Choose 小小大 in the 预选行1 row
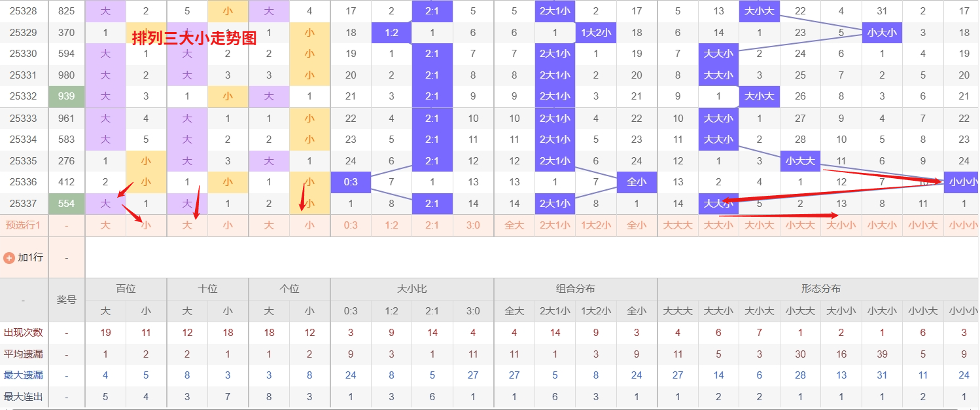This screenshot has width=980, height=410. (923, 225)
